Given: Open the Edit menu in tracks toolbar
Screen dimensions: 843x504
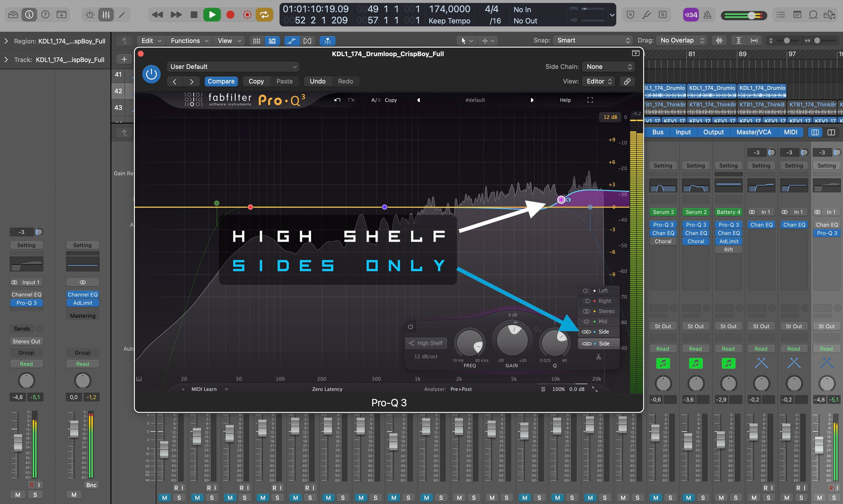Looking at the screenshot, I should [x=151, y=41].
